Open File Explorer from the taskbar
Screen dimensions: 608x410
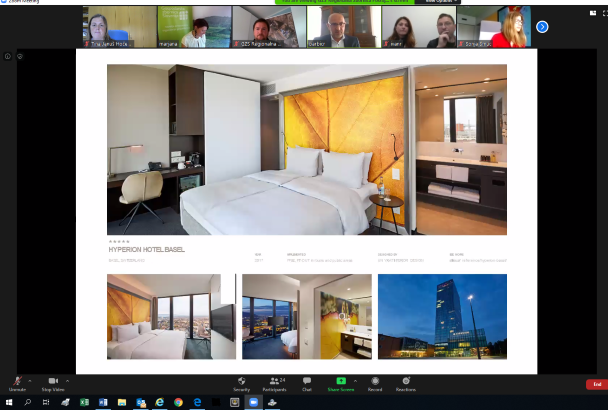click(122, 402)
